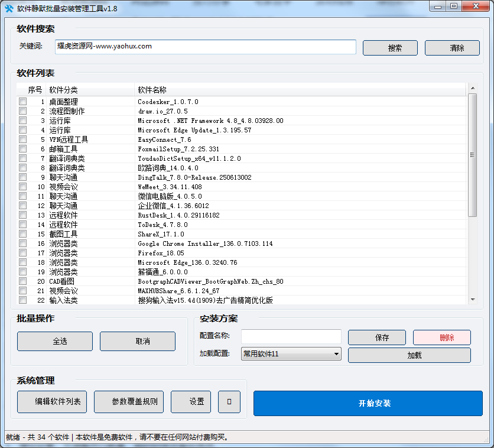Viewport: 494px width, 448px height.
Task: Tick the checkbox for Coodesker_1.0.7.0
Action: [x=22, y=102]
